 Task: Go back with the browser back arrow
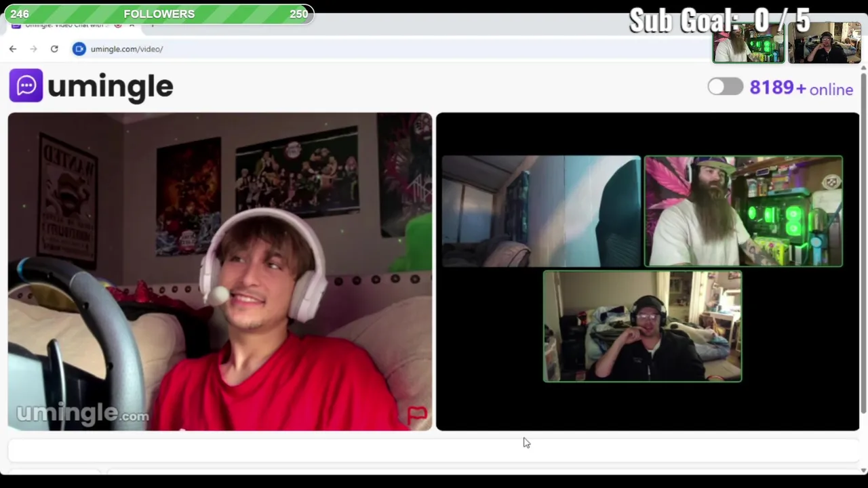coord(13,49)
